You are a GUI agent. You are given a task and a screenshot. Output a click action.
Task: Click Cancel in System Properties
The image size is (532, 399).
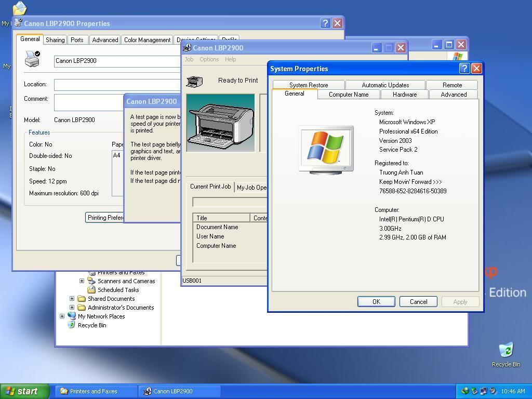point(418,302)
